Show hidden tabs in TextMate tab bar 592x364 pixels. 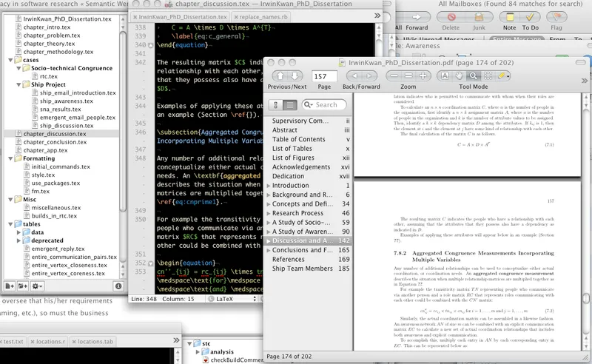click(x=377, y=16)
